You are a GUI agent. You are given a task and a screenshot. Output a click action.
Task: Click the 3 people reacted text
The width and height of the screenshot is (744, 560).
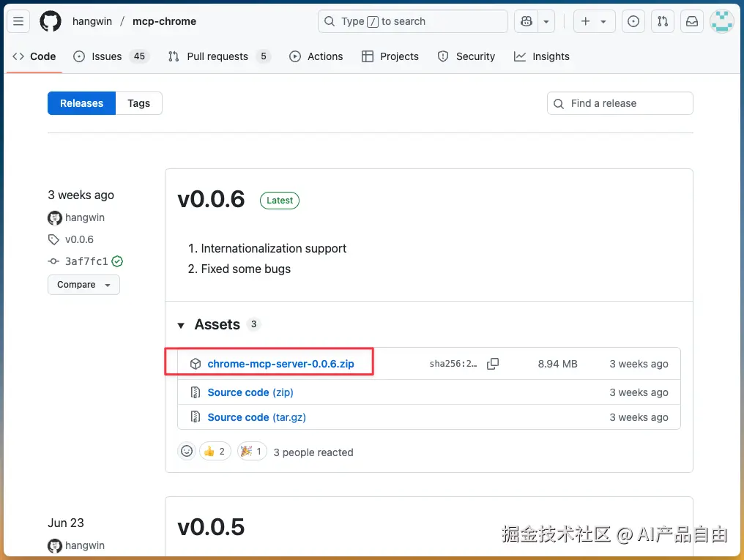[313, 452]
